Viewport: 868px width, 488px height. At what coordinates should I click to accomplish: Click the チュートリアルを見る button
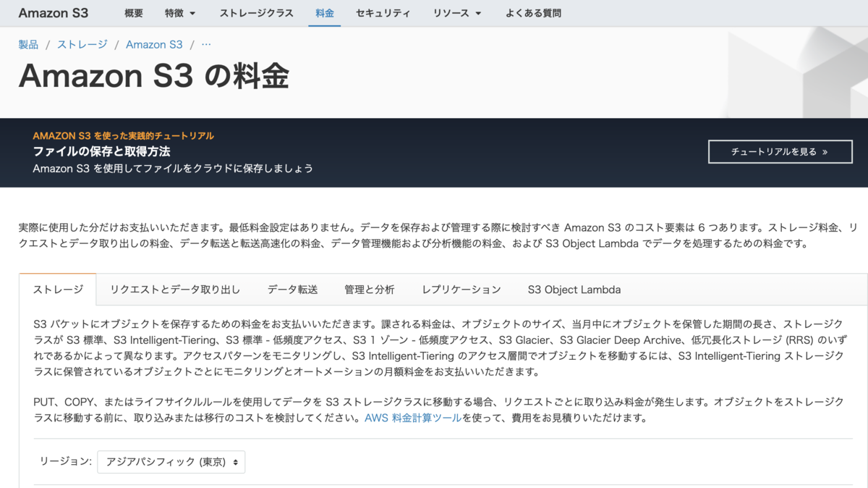coord(780,152)
